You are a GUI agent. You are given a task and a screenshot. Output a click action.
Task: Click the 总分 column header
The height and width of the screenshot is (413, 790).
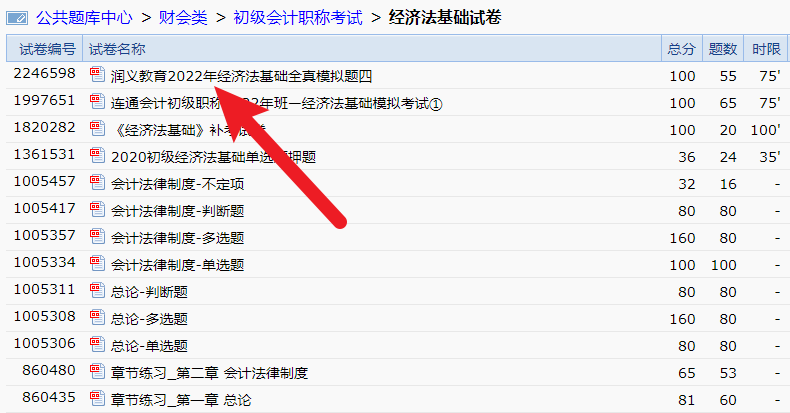tap(682, 49)
